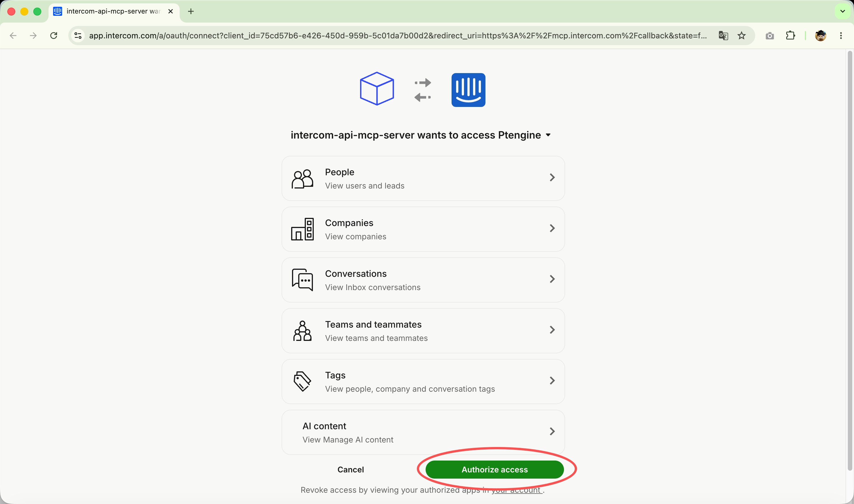Image resolution: width=854 pixels, height=504 pixels.
Task: Click the red macOS close window button
Action: click(11, 12)
